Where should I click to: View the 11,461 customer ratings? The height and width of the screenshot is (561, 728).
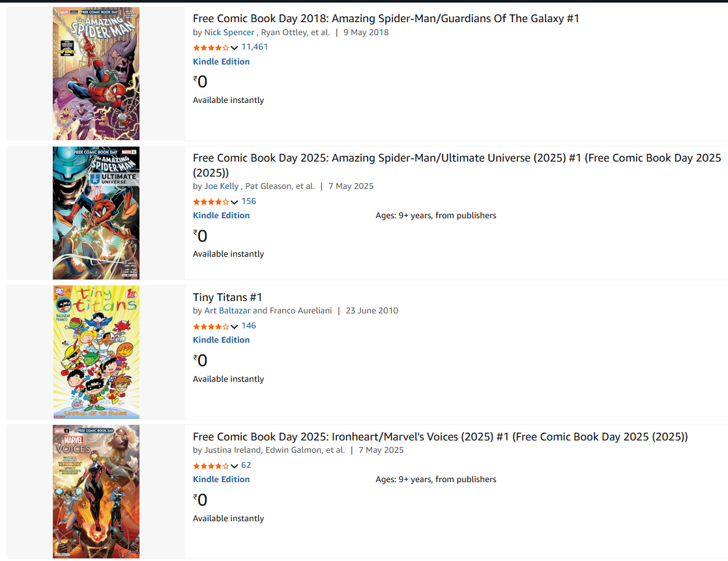[254, 47]
